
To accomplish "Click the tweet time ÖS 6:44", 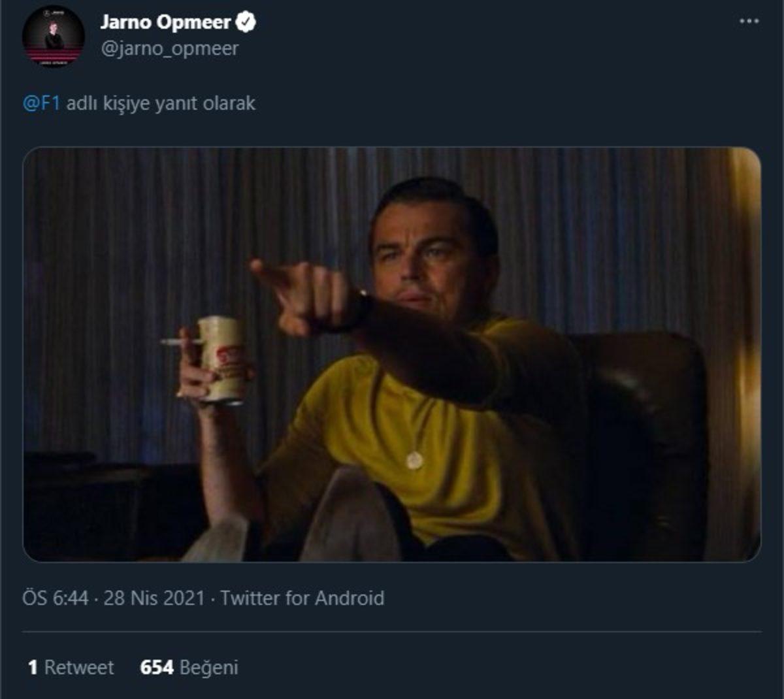I will click(55, 598).
